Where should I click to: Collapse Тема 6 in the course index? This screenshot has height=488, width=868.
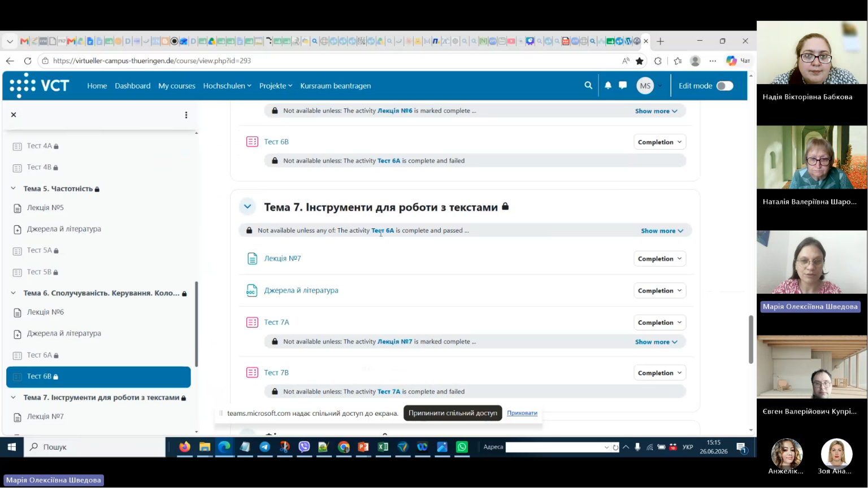tap(13, 293)
